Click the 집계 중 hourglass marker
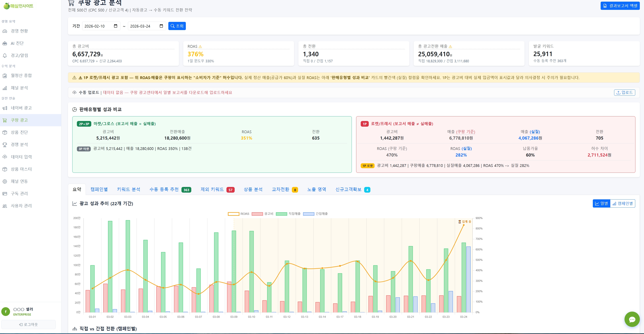The width and height of the screenshot is (644, 334). [x=465, y=222]
